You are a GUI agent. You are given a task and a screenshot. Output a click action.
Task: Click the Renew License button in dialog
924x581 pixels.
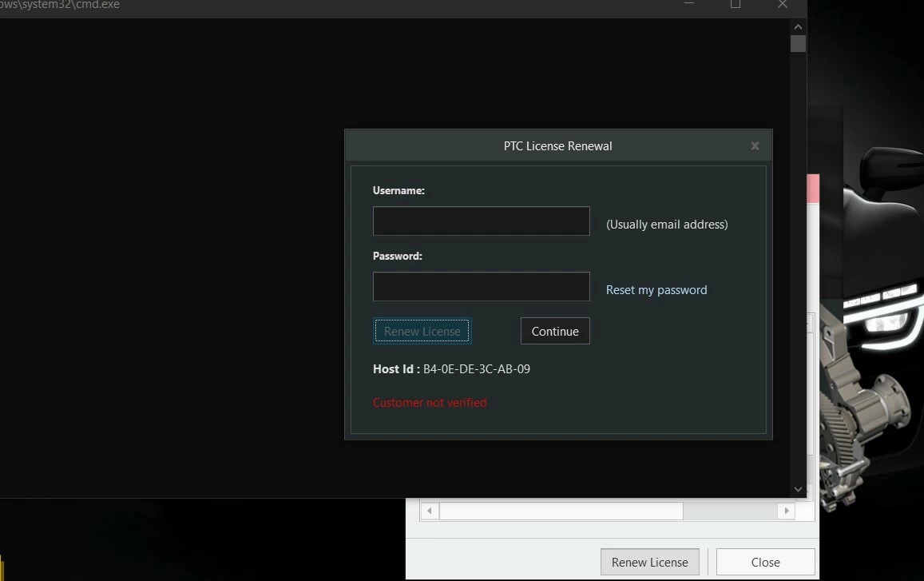click(x=422, y=331)
